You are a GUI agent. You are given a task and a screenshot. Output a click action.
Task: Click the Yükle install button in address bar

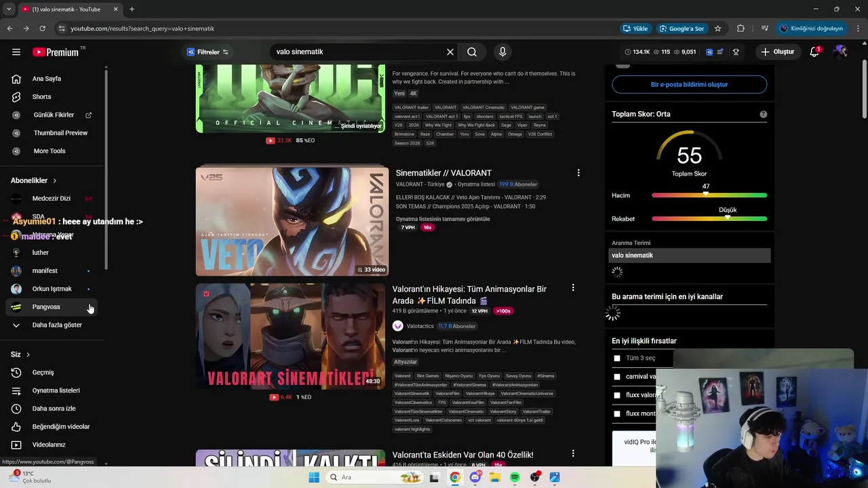(635, 28)
